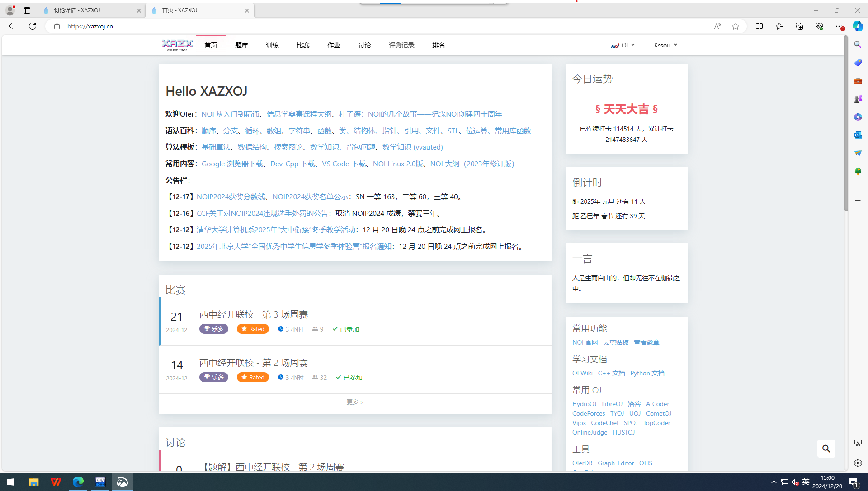Add page to favorites with star icon
This screenshot has width=868, height=491.
[736, 26]
